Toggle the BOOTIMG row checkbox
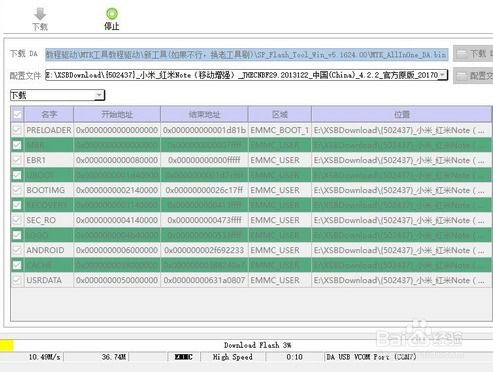 pyautogui.click(x=17, y=190)
